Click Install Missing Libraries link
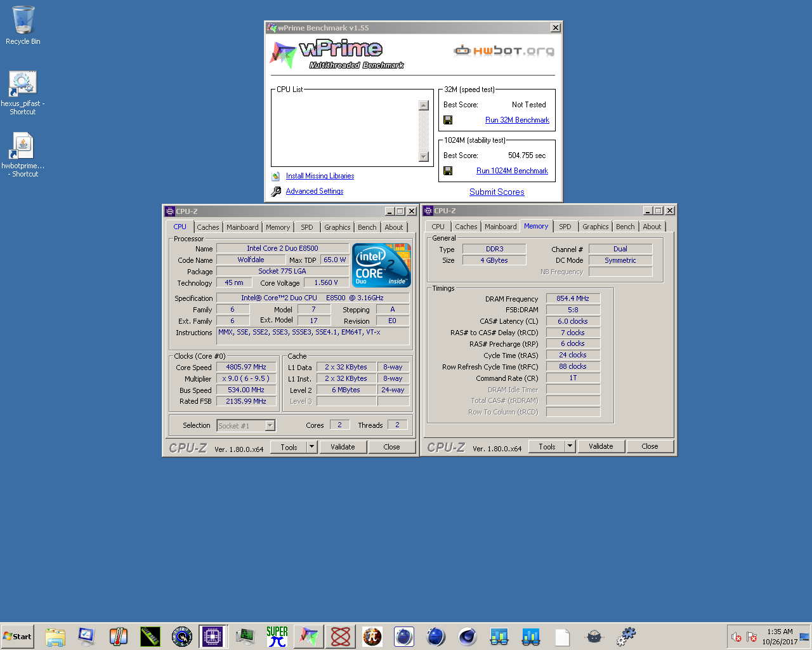 coord(320,176)
